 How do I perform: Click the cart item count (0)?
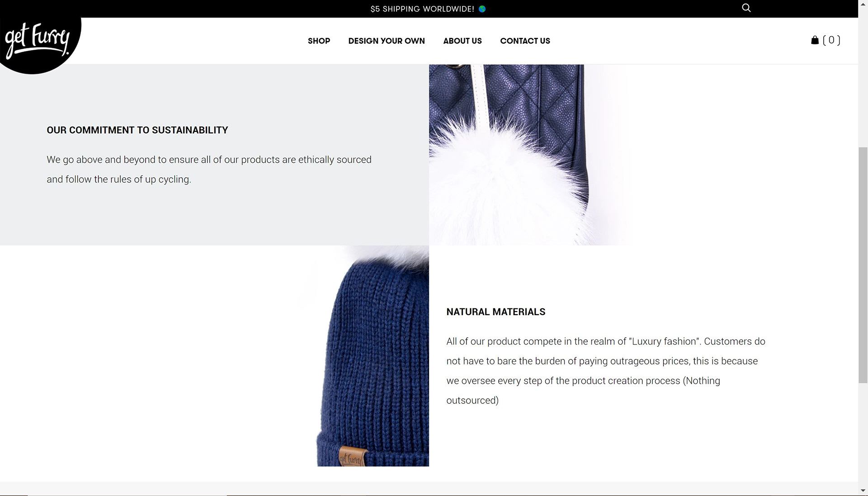click(x=831, y=40)
